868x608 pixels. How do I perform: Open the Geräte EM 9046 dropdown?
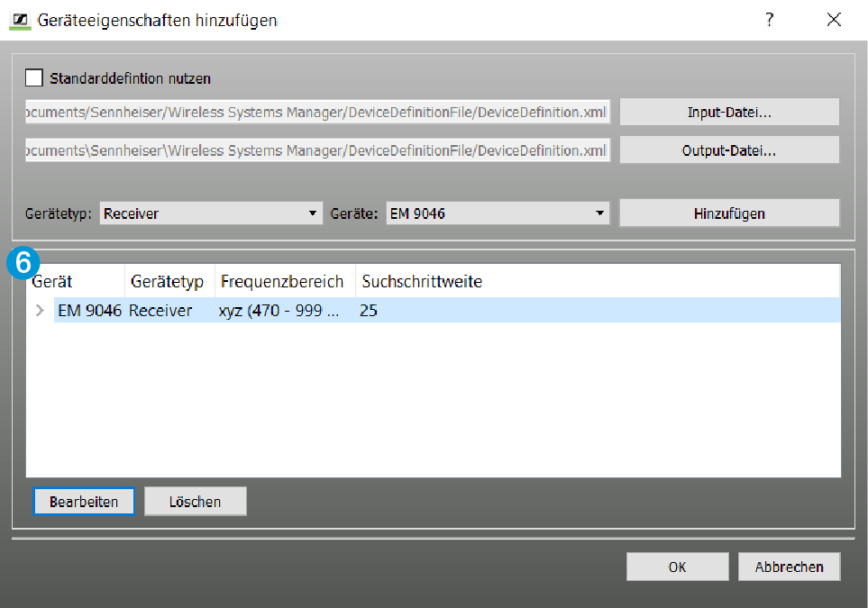click(x=498, y=213)
